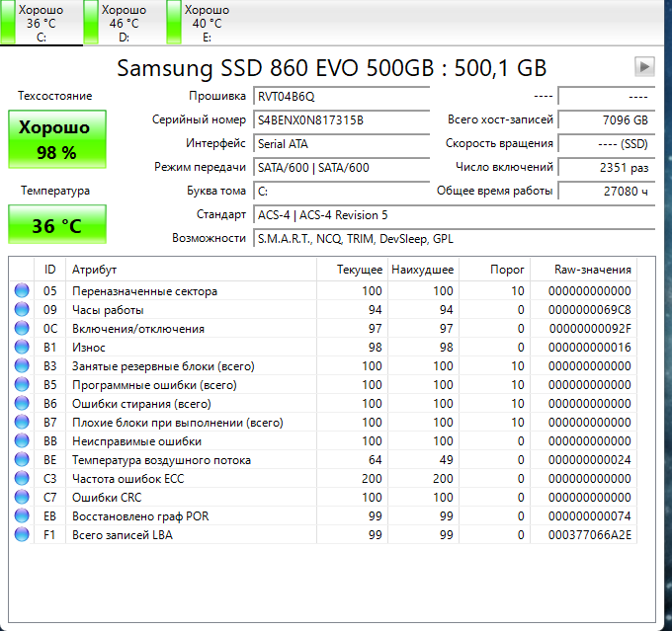Viewport: 672px width, 631px height.
Task: Select the Частота ошибок ECC row
Action: (x=323, y=479)
